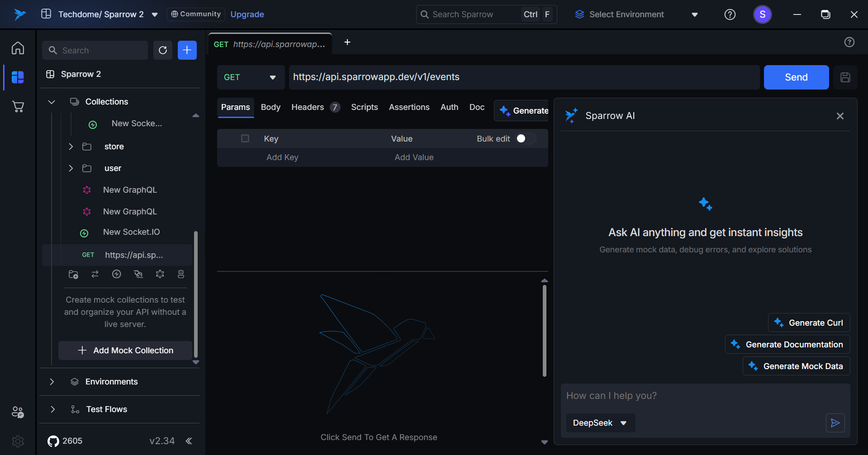Toggle the Bulk edit switch
The width and height of the screenshot is (868, 455).
pyautogui.click(x=526, y=138)
